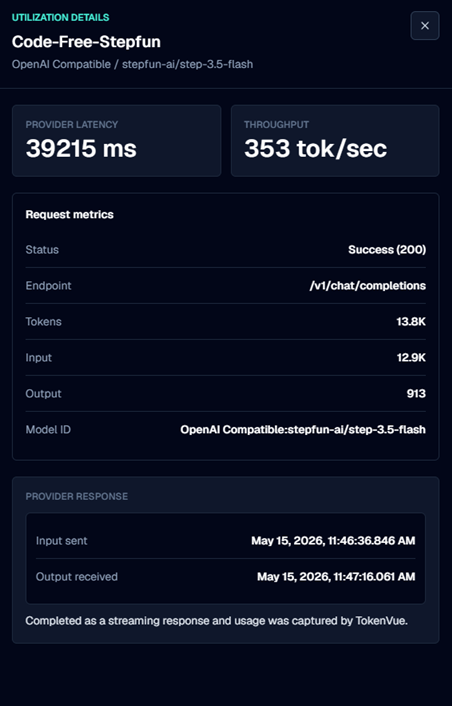Click the /v1/chat/completions endpoint value
This screenshot has width=452, height=706.
pos(367,285)
